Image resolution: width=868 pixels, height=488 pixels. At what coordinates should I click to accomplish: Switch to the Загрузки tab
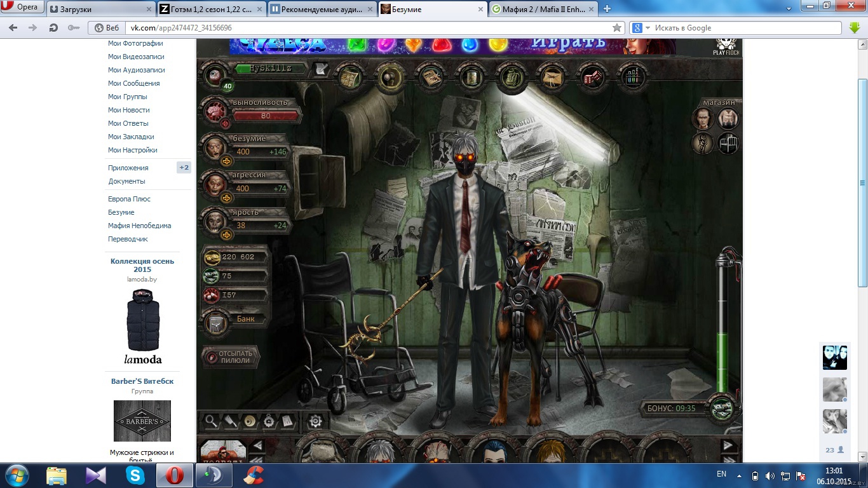point(101,9)
